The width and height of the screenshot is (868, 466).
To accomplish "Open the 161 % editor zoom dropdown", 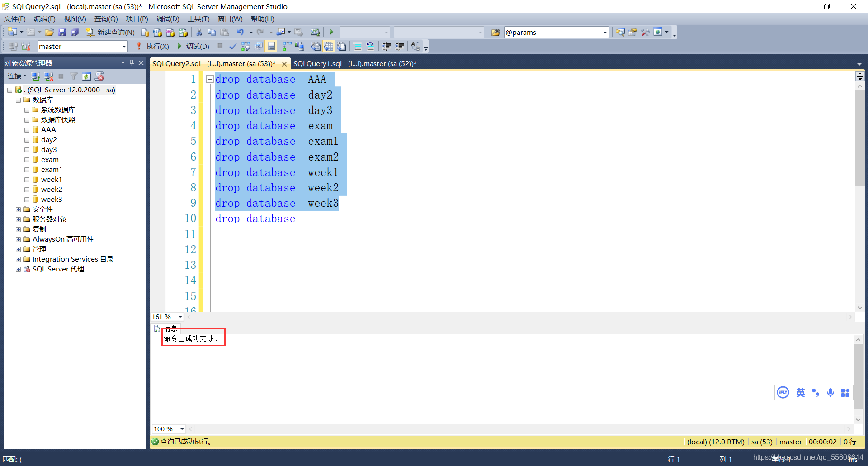I will click(180, 317).
